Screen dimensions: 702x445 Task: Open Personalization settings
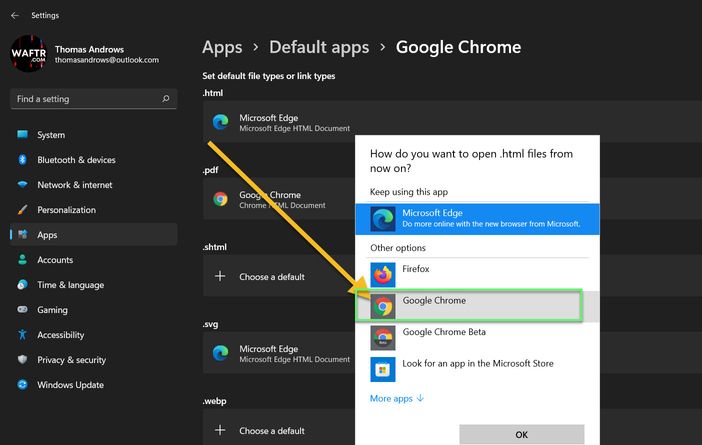point(94,210)
